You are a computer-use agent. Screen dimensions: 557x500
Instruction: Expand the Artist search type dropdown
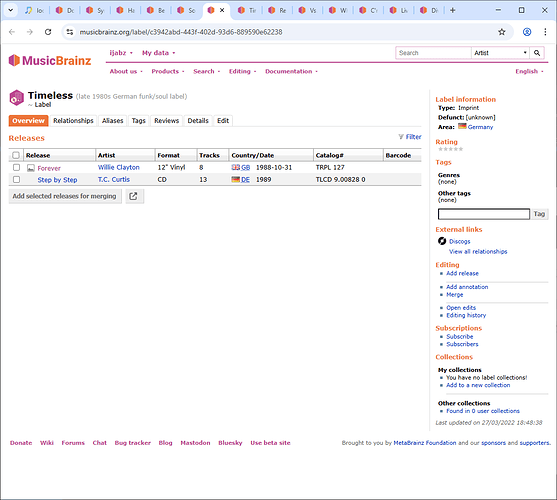coord(500,53)
